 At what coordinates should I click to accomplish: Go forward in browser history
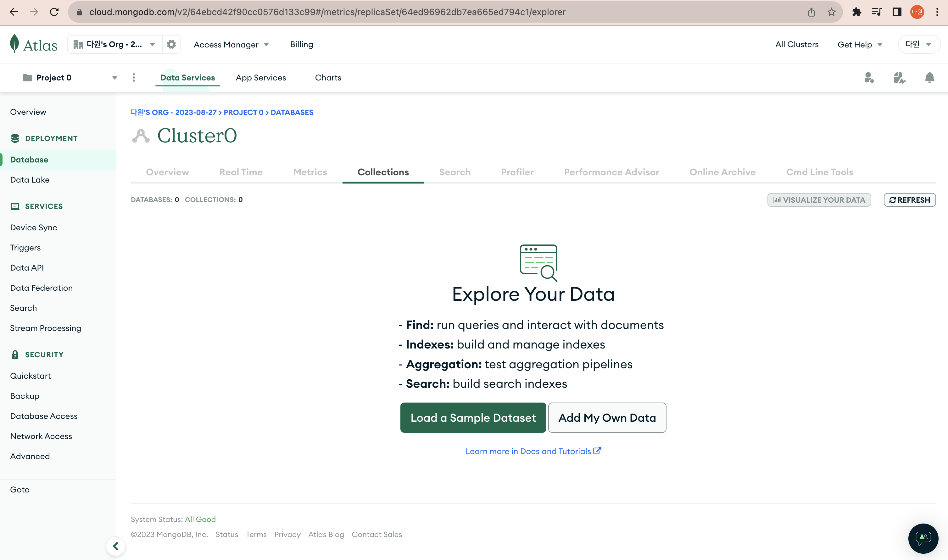pyautogui.click(x=34, y=12)
